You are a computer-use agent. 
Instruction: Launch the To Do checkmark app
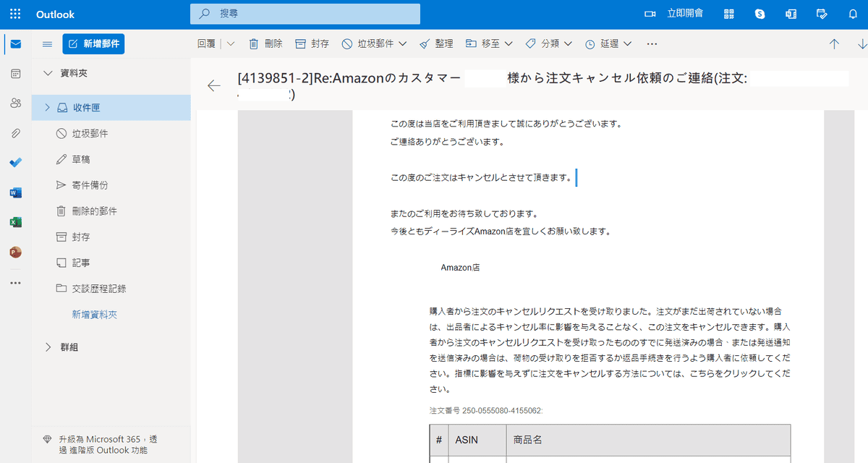[15, 163]
